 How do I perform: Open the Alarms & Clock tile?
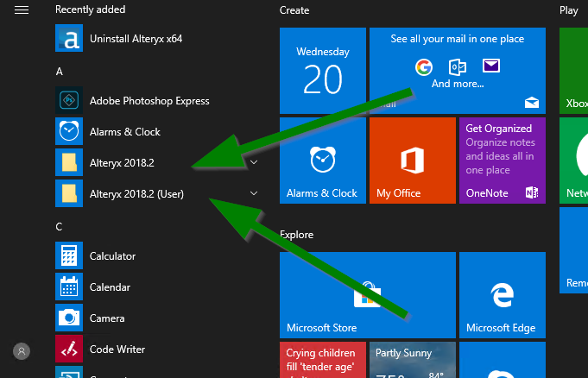[x=323, y=161]
